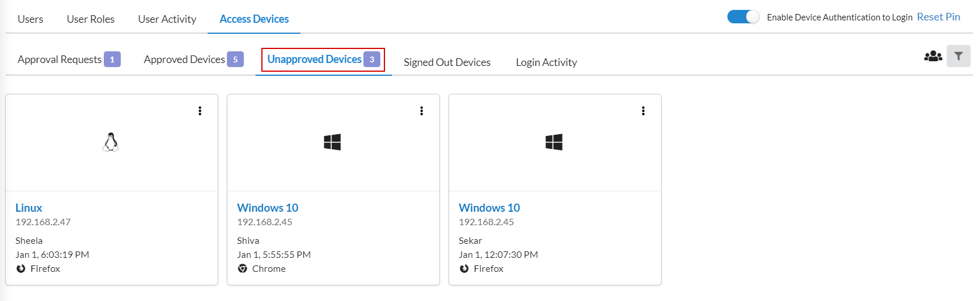Open the Linux device title link

[29, 208]
